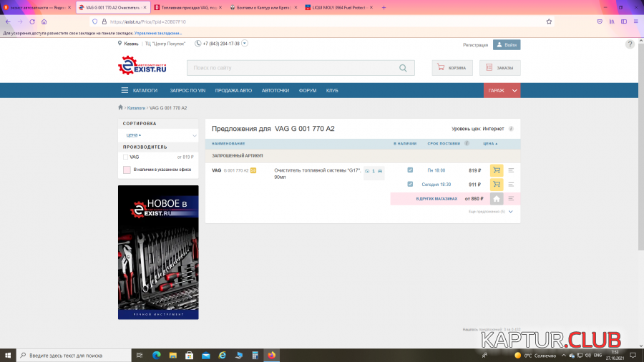Toggle in-stock at specified office checkbox
The image size is (644, 362).
[x=127, y=170]
